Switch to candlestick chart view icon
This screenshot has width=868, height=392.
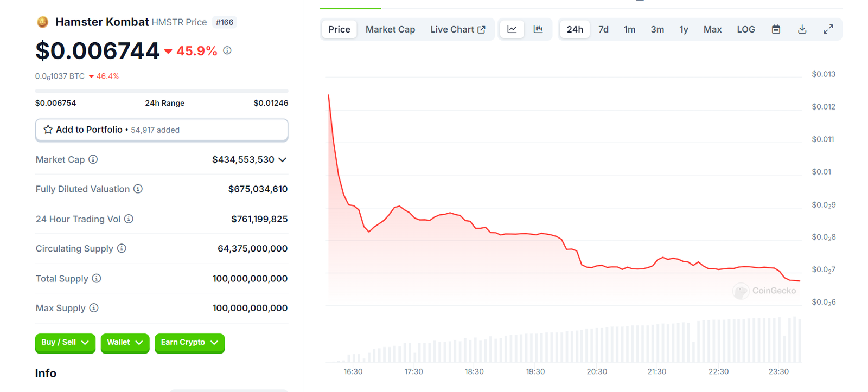click(538, 29)
